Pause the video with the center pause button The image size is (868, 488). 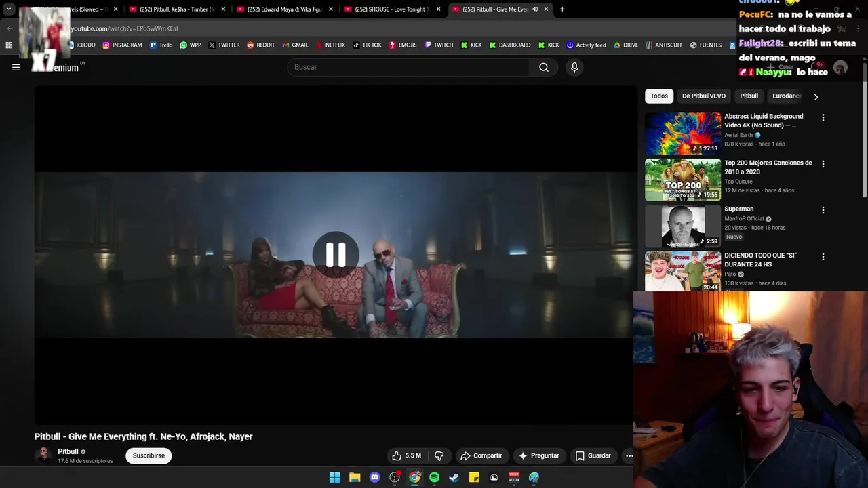pyautogui.click(x=336, y=254)
